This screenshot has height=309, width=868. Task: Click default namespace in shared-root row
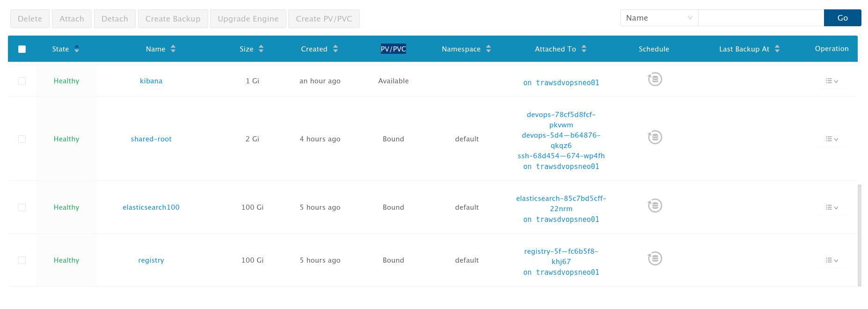[467, 139]
